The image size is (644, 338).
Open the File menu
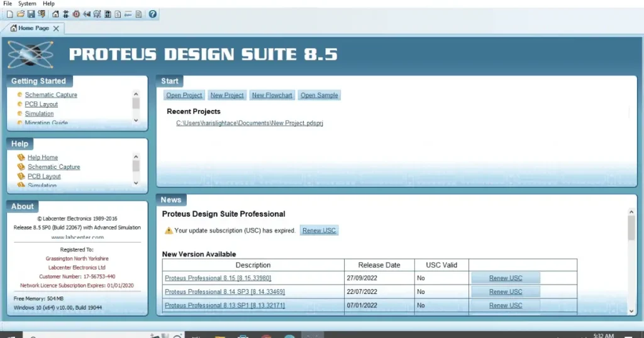8,3
